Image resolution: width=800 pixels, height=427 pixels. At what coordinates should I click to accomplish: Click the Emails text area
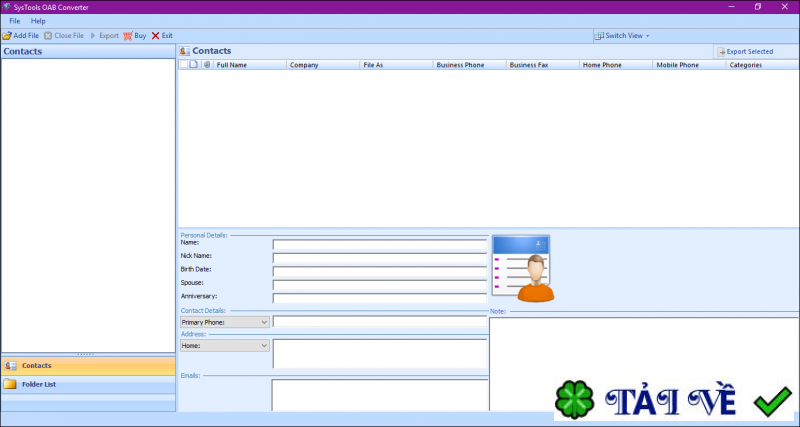point(380,395)
